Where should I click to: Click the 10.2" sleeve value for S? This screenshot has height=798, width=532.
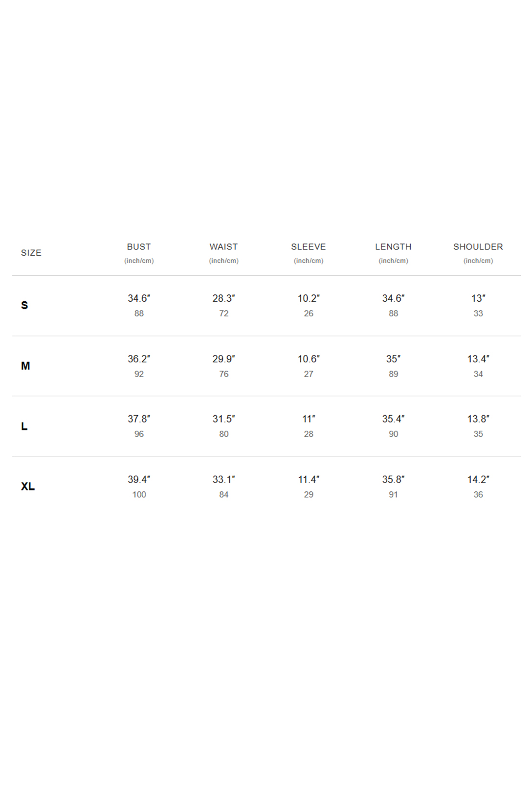pyautogui.click(x=309, y=298)
